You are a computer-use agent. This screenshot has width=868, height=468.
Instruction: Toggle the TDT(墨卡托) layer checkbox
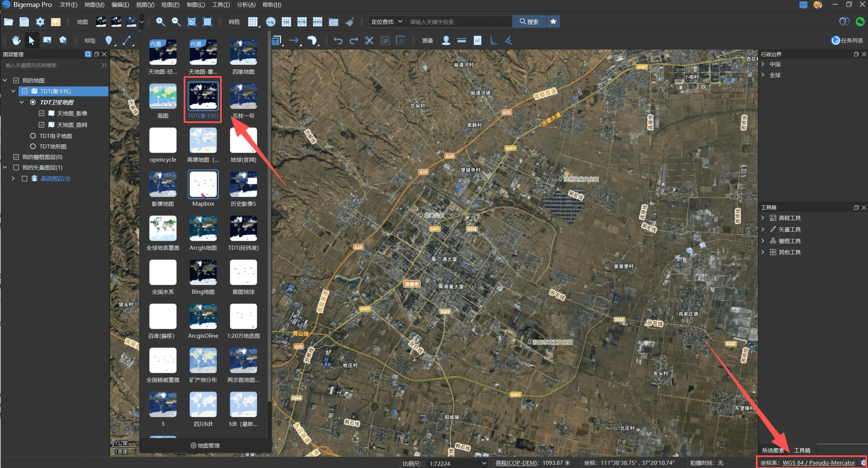tap(25, 91)
